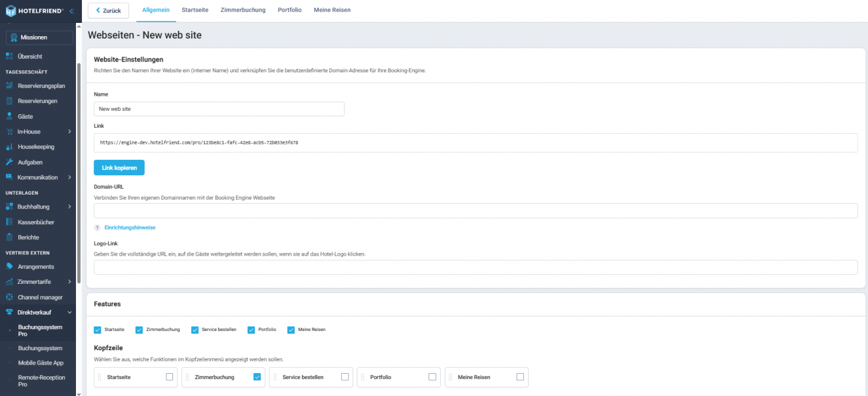Open the Kassenbücher icon in sidebar
The height and width of the screenshot is (396, 868).
(10, 221)
